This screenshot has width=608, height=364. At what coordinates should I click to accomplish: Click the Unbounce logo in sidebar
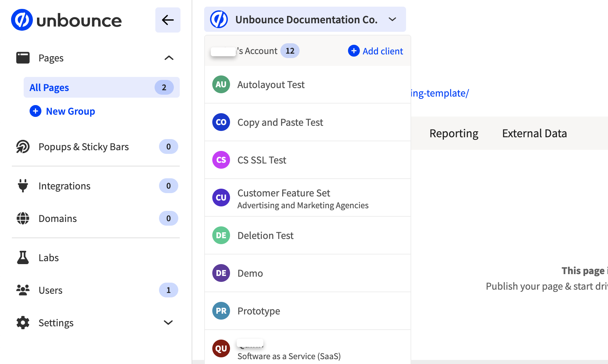[66, 20]
